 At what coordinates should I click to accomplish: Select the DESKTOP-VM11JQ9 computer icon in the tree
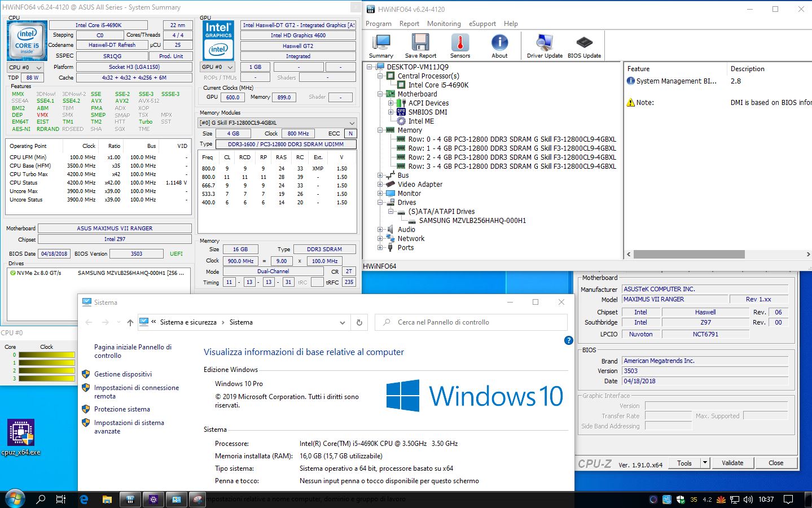point(380,67)
